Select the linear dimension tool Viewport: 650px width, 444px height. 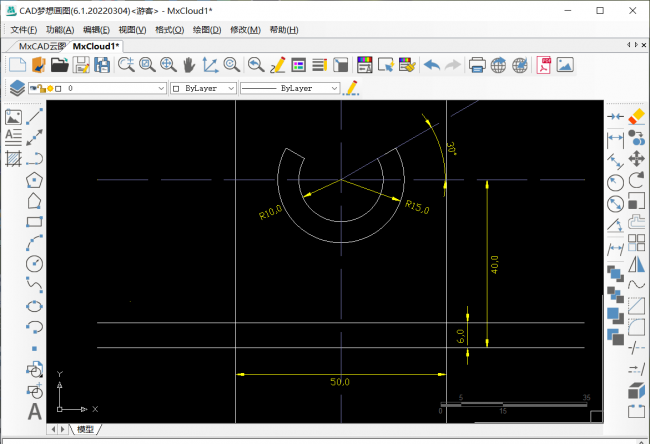tap(615, 139)
